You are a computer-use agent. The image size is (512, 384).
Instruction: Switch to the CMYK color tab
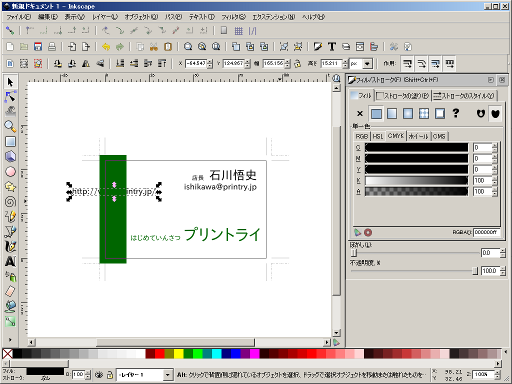click(396, 136)
